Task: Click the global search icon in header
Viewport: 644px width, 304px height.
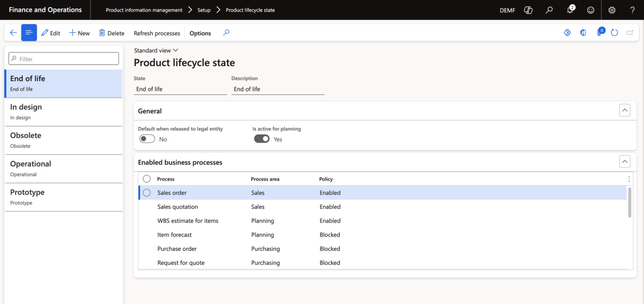Action: click(549, 10)
